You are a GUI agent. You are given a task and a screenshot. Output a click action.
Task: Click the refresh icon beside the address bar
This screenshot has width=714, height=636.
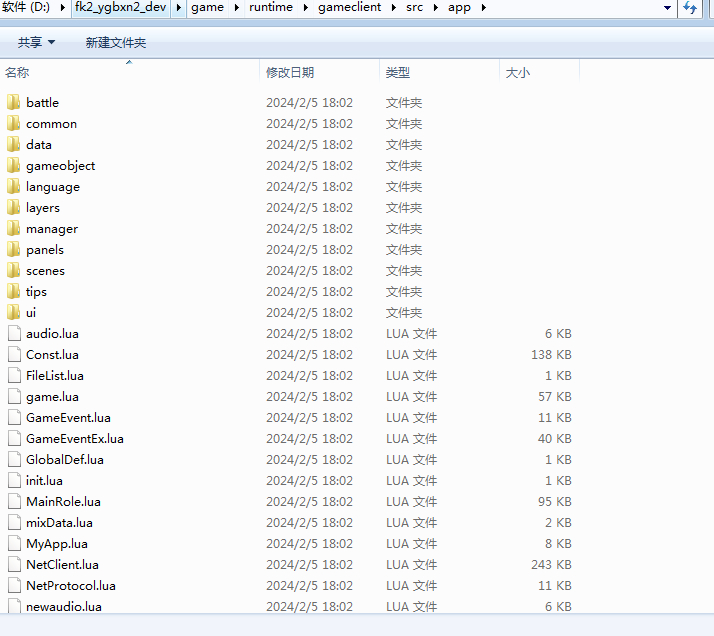point(690,8)
